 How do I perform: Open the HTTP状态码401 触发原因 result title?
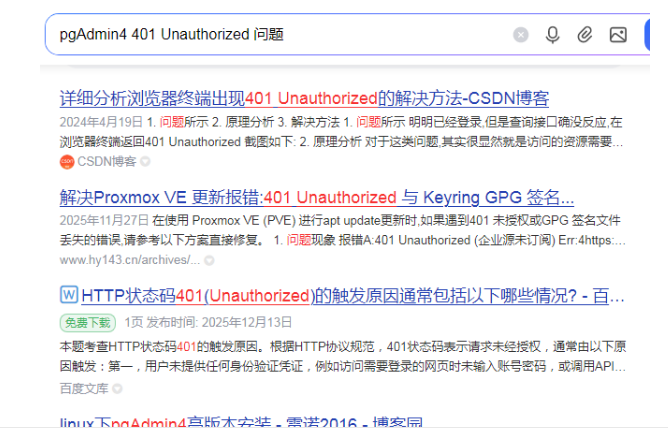tap(353, 296)
